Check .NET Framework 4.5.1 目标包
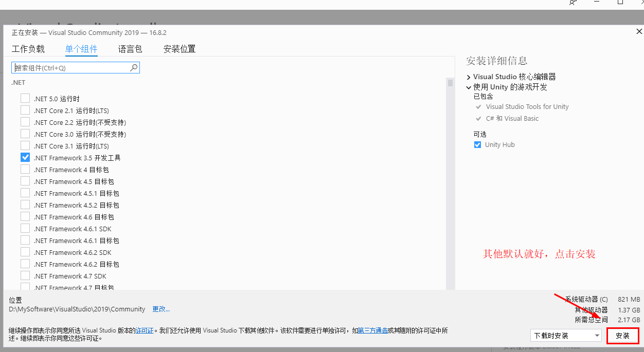Screen dimensions: 644x352 click(x=25, y=193)
